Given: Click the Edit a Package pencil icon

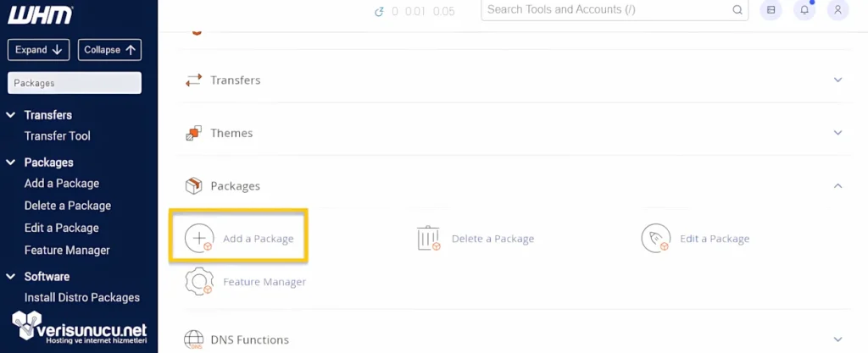Looking at the screenshot, I should coord(656,238).
